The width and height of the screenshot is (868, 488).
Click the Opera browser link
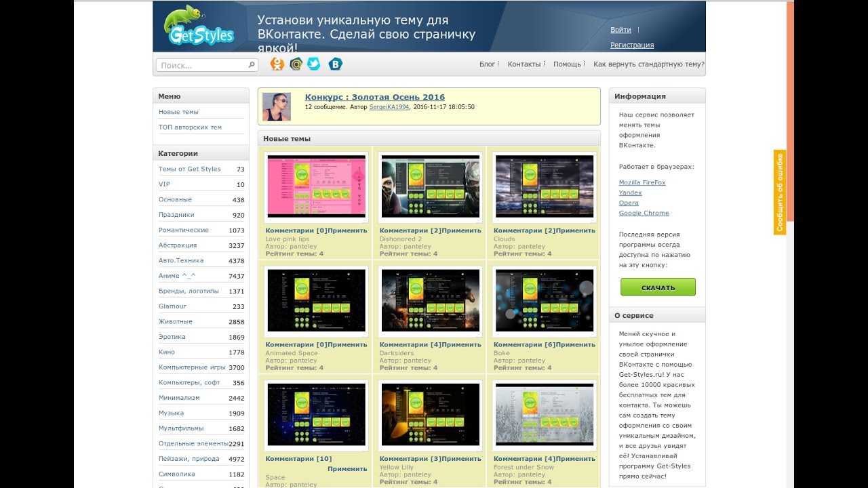tap(629, 203)
